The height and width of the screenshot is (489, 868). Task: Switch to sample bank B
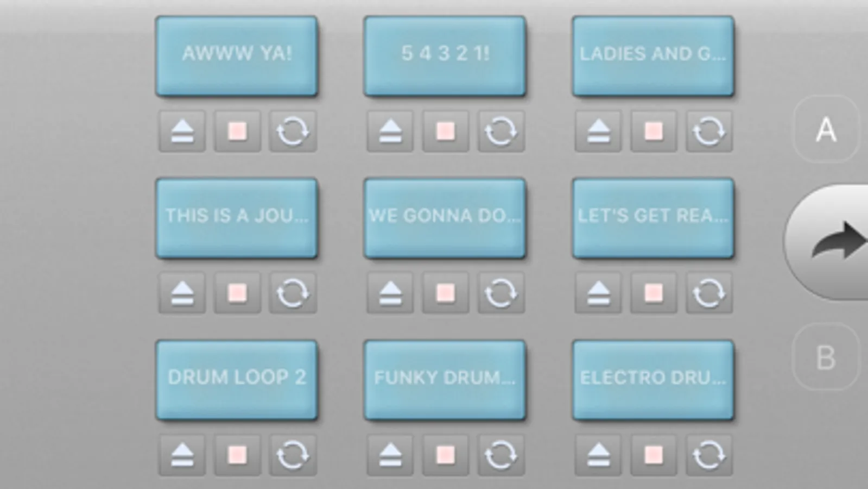click(826, 358)
